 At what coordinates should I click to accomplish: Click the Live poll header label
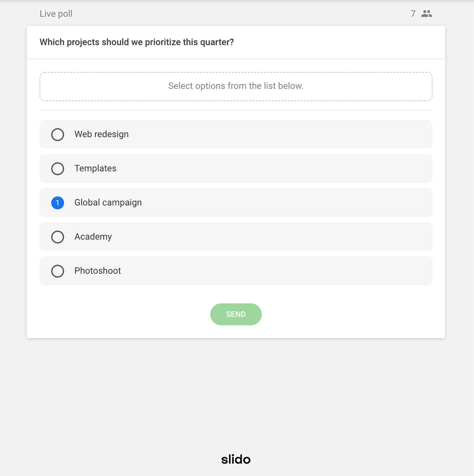click(56, 14)
